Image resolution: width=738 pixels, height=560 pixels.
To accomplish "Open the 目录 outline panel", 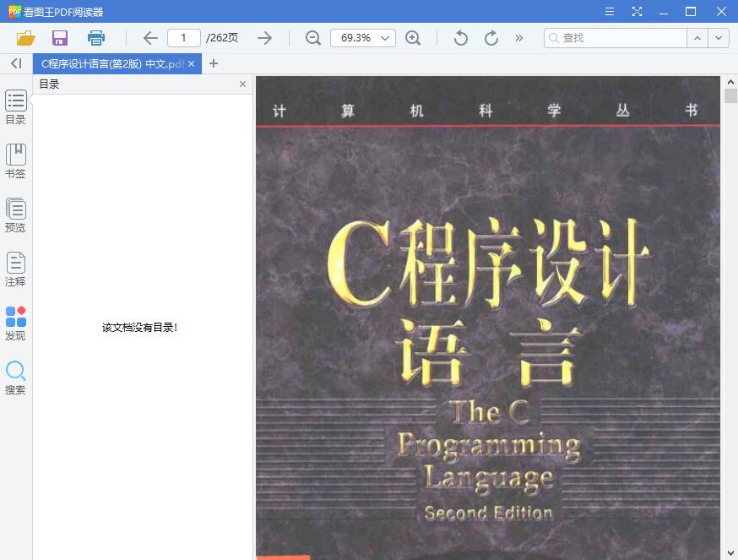I will pos(15,107).
